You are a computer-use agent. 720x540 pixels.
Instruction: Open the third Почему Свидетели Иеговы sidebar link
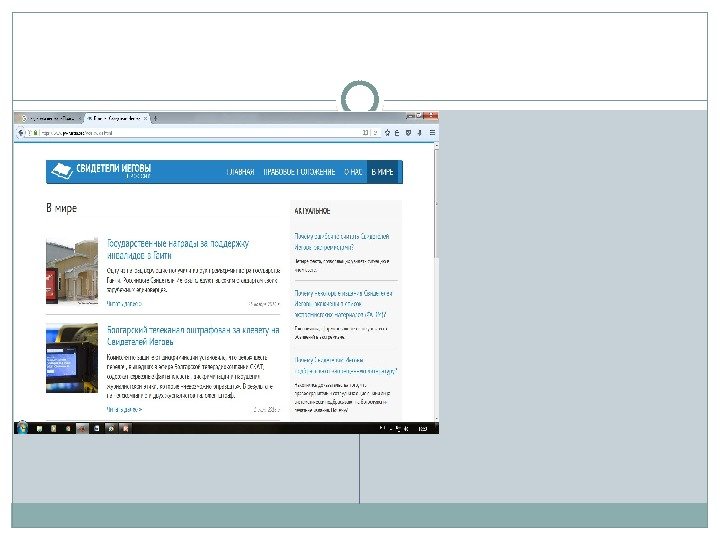346,366
